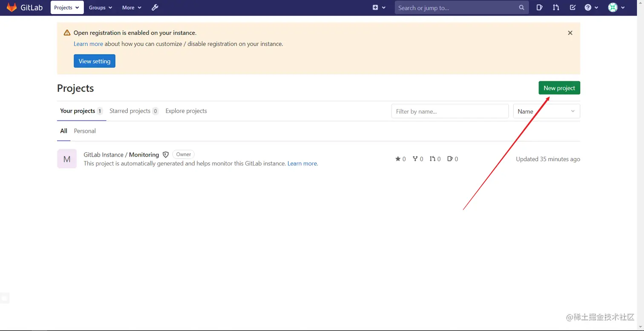Click the forks count icon
The height and width of the screenshot is (331, 644).
415,159
